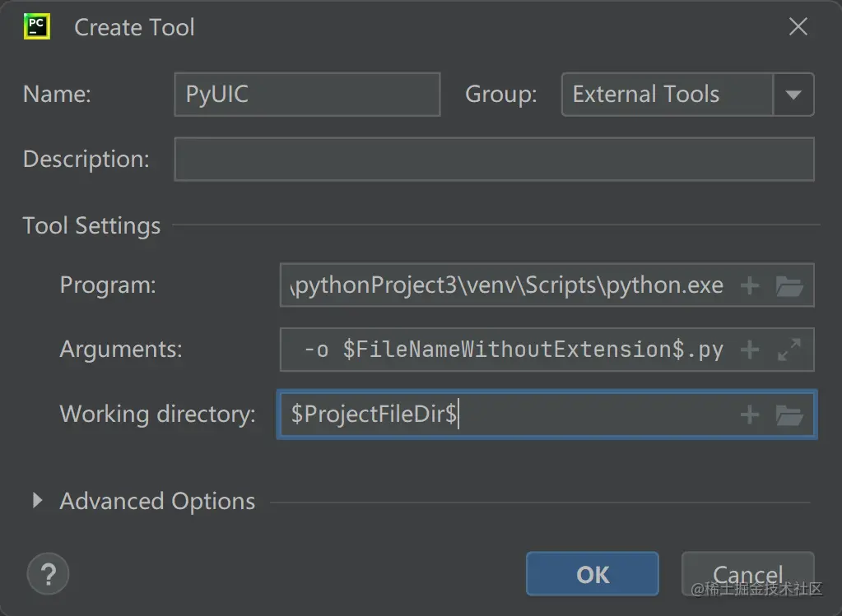Open the Group dropdown arrow
The image size is (842, 616).
793,95
